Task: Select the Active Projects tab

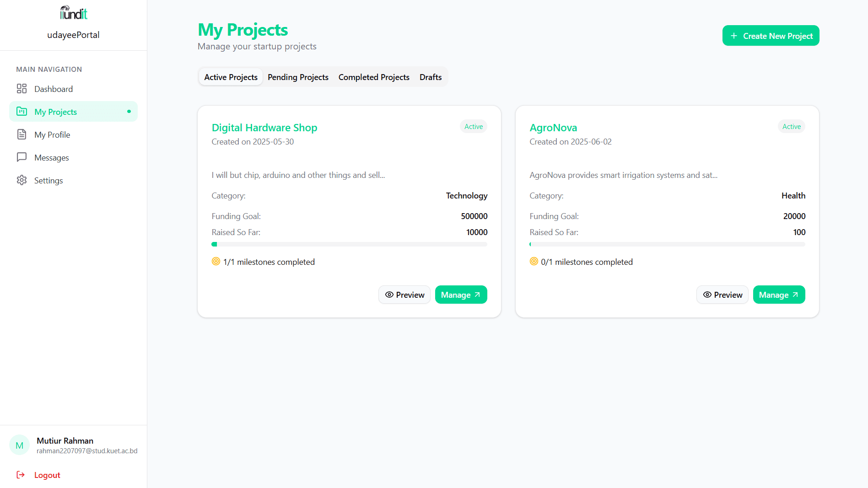Action: click(x=231, y=77)
